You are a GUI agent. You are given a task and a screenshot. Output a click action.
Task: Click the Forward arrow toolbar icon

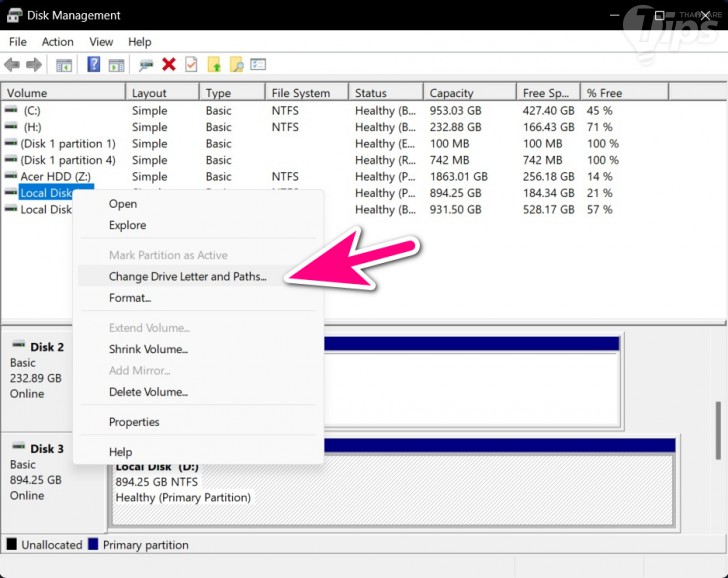click(33, 65)
